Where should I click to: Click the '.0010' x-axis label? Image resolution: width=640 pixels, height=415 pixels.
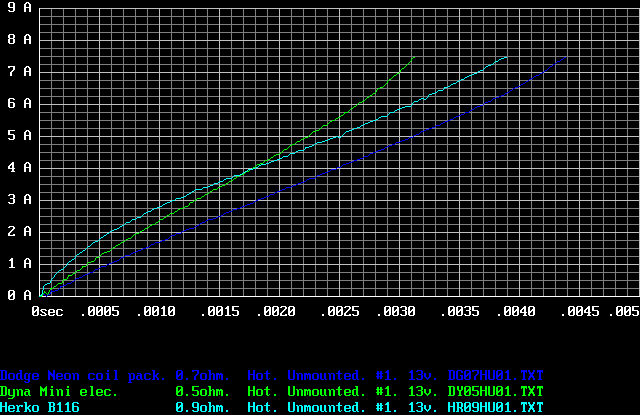pyautogui.click(x=156, y=312)
